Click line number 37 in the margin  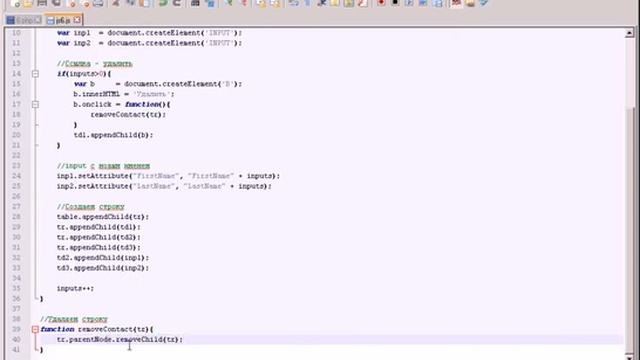pos(16,309)
